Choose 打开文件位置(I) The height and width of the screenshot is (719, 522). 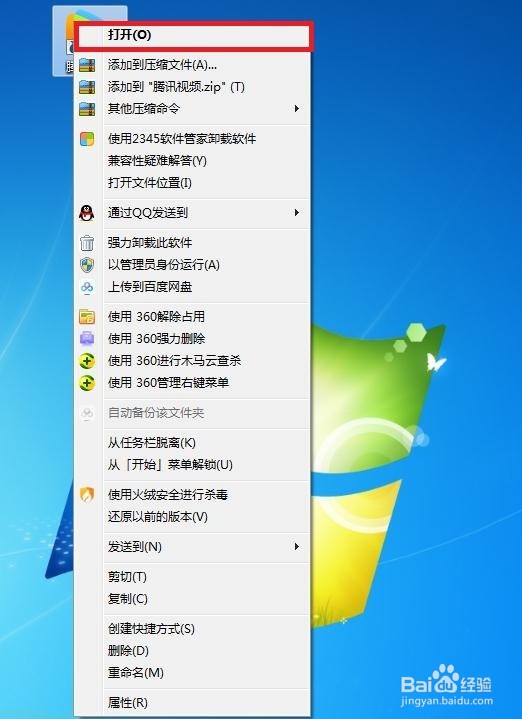pos(194,183)
